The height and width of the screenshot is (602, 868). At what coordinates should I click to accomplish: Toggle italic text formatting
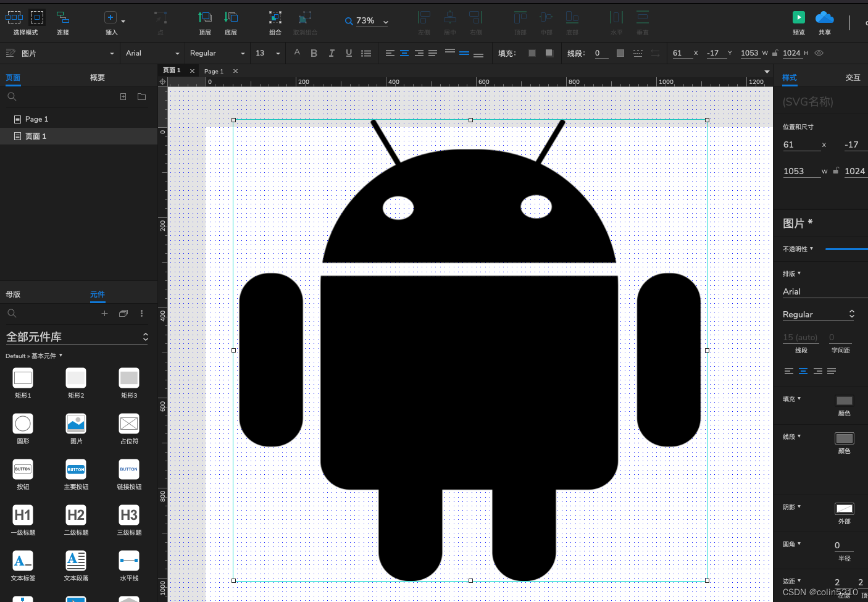click(332, 53)
